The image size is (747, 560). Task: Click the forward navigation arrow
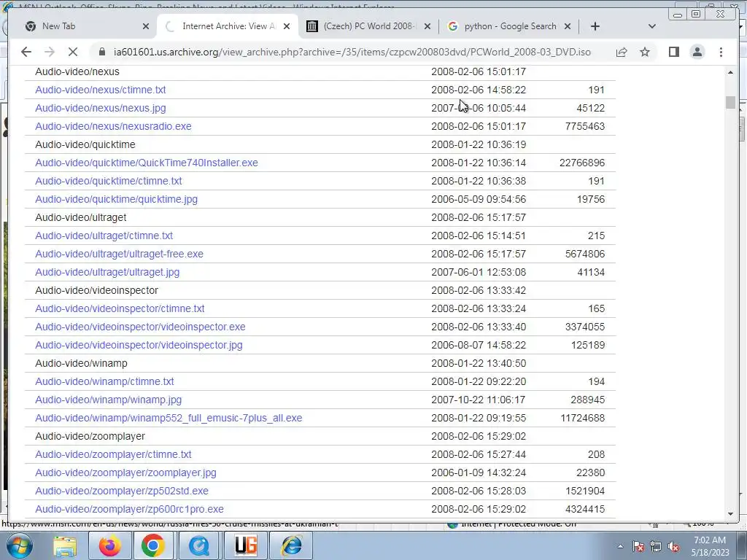point(49,52)
